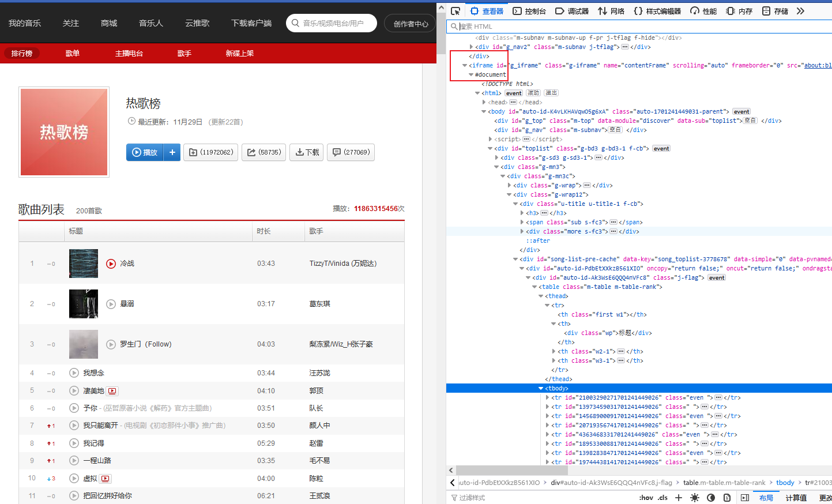The height and width of the screenshot is (504, 832).
Task: Expand the div class g-wrap node
Action: pos(509,185)
